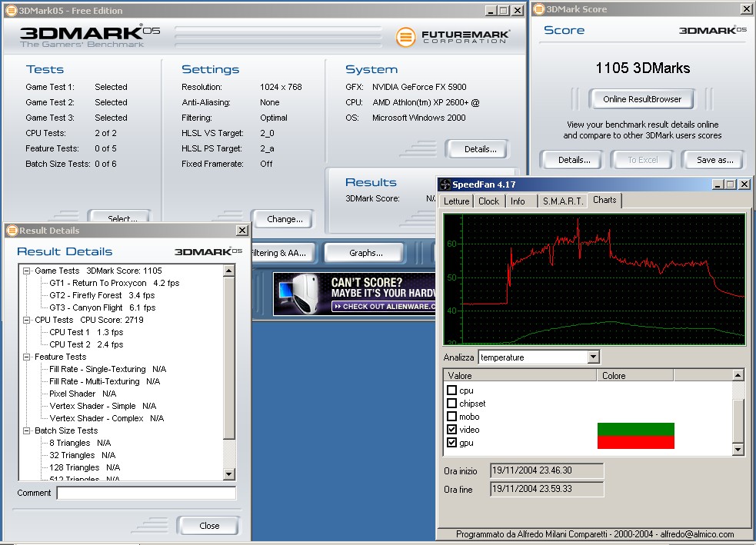Select Vertex Shader - Simple row

(103, 406)
